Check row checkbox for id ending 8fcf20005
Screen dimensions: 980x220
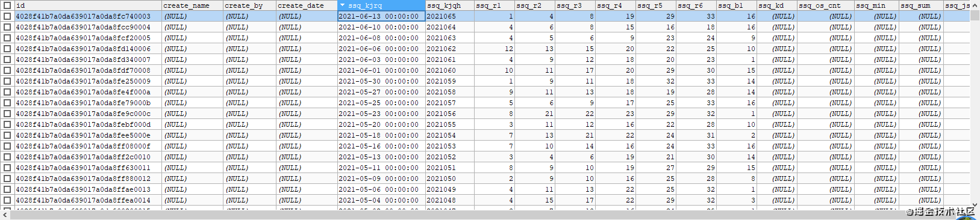pos(7,38)
